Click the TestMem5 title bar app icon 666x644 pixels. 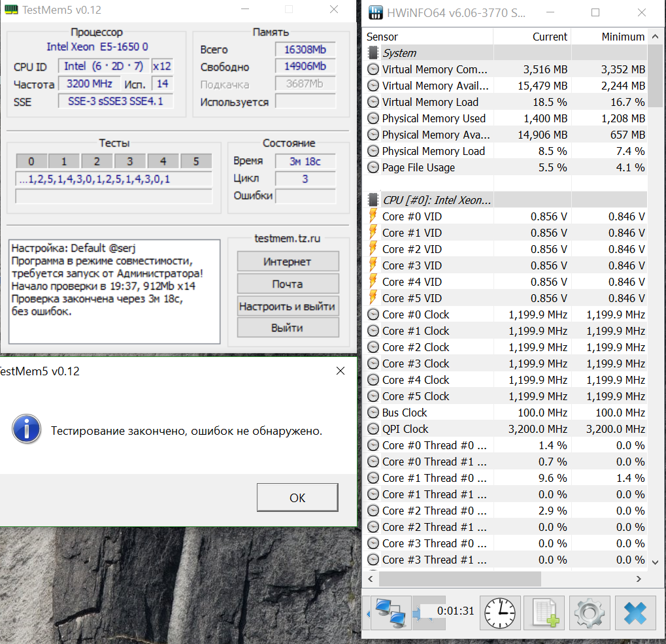pos(11,9)
